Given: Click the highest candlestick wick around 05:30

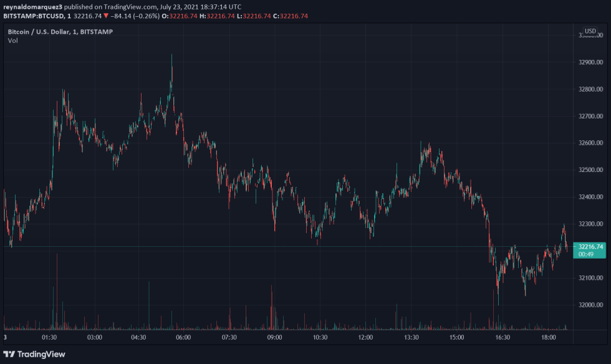Looking at the screenshot, I should (x=172, y=56).
